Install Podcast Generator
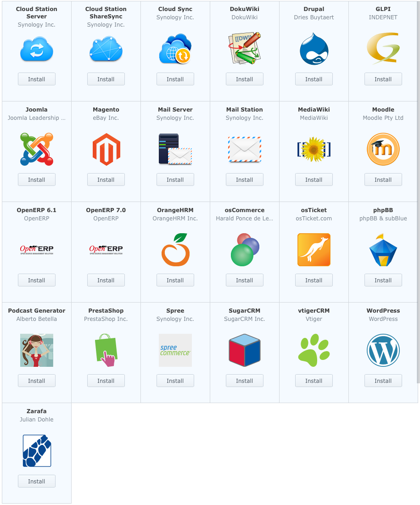 (x=37, y=381)
